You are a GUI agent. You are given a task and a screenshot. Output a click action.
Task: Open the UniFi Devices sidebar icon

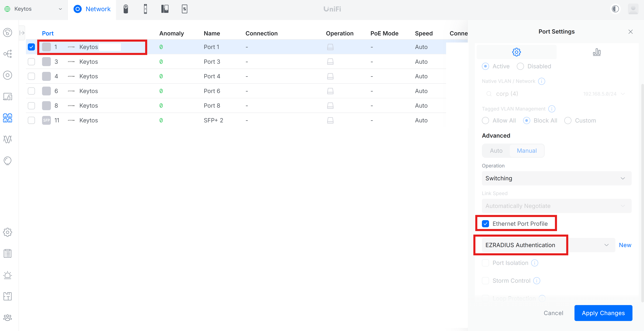pyautogui.click(x=7, y=75)
